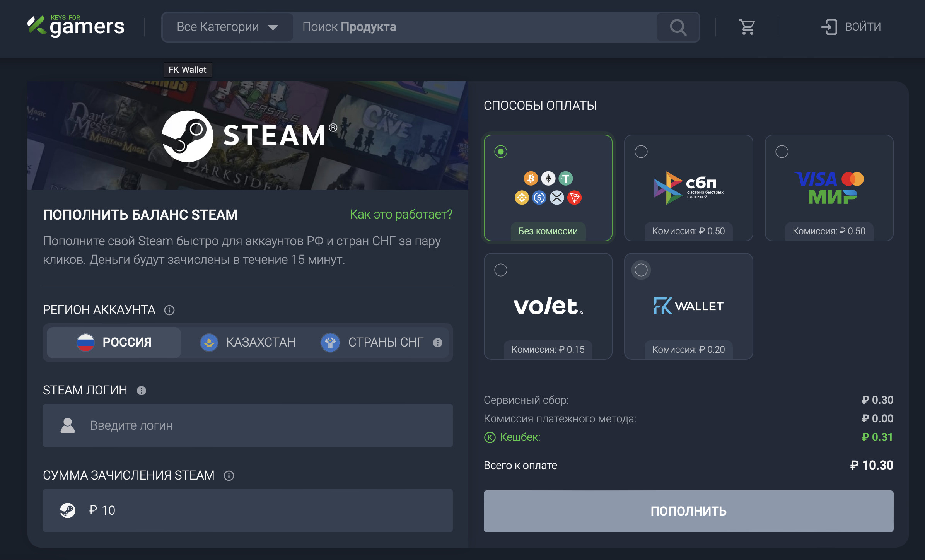The width and height of the screenshot is (925, 560).
Task: Open the shopping cart icon
Action: click(x=747, y=27)
